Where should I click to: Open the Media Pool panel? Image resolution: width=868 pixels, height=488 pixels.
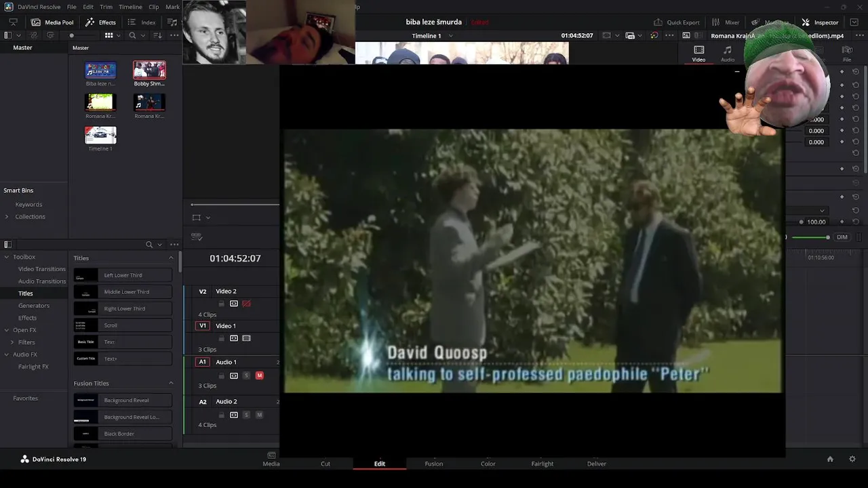52,22
